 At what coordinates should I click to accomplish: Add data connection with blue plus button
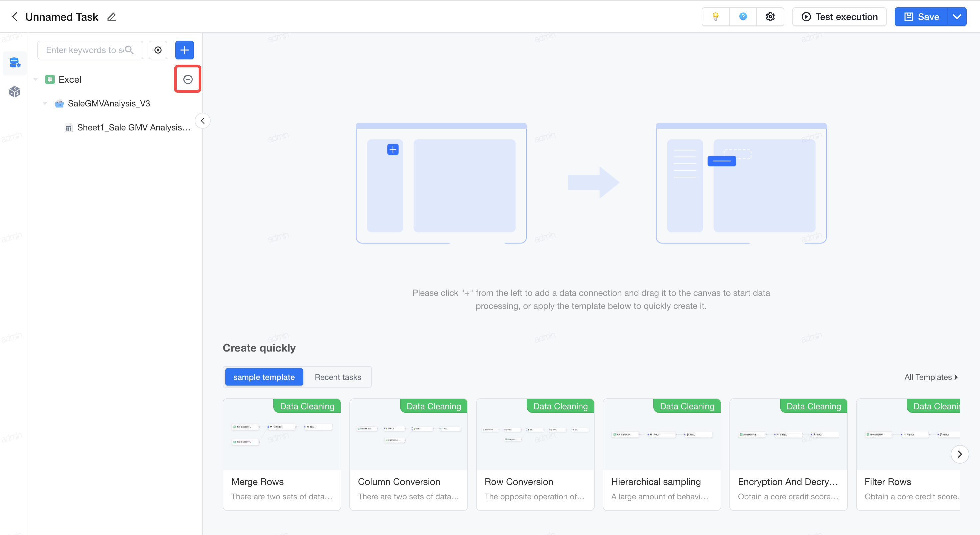pos(185,50)
